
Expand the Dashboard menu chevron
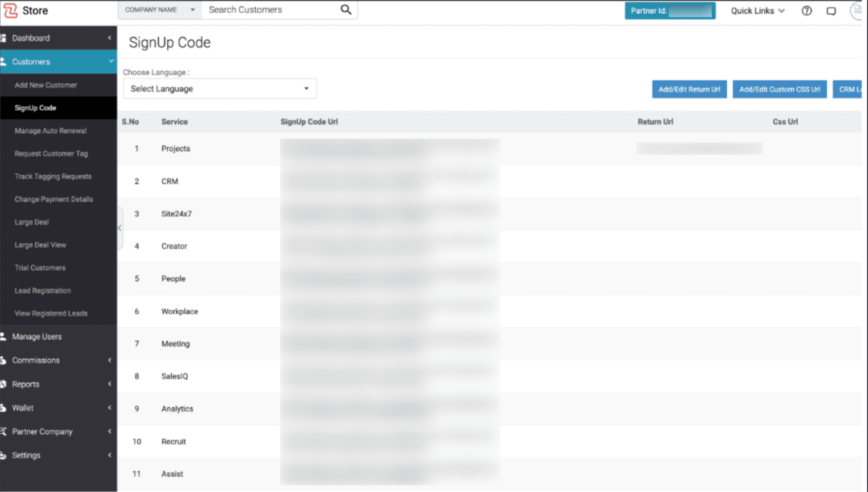pos(109,38)
